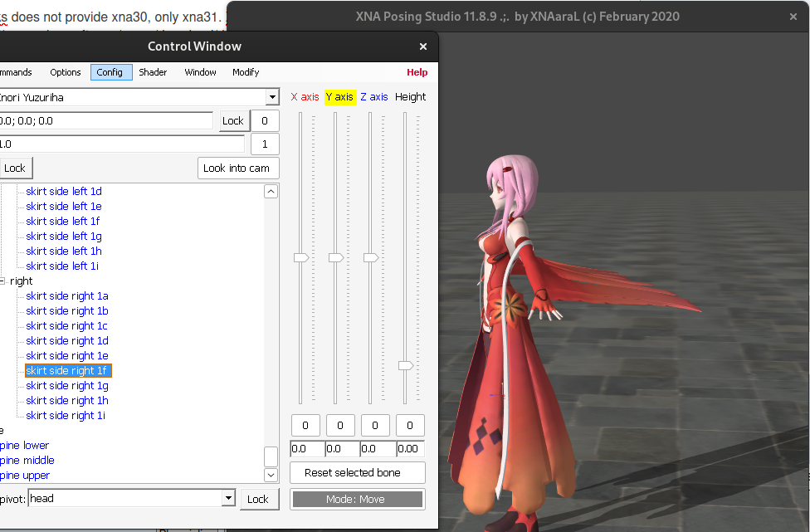Click the 0 reset button under Y slider
Screen dimensions: 810x532
[340, 426]
